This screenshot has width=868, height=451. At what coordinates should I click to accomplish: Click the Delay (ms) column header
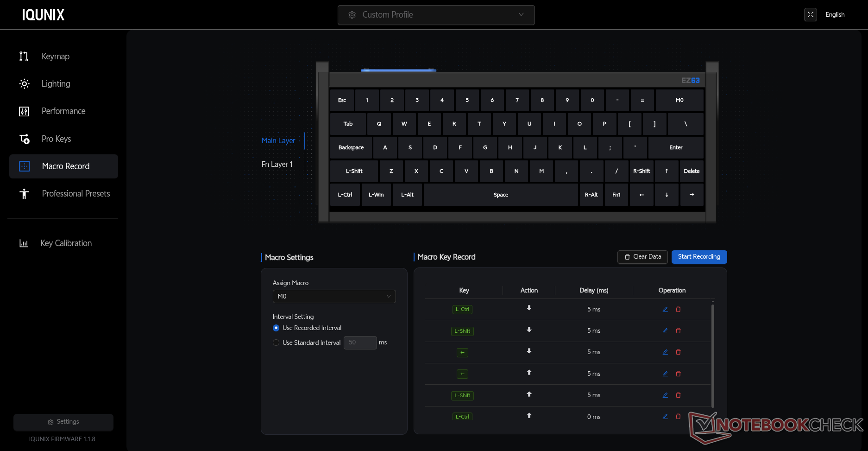tap(594, 290)
